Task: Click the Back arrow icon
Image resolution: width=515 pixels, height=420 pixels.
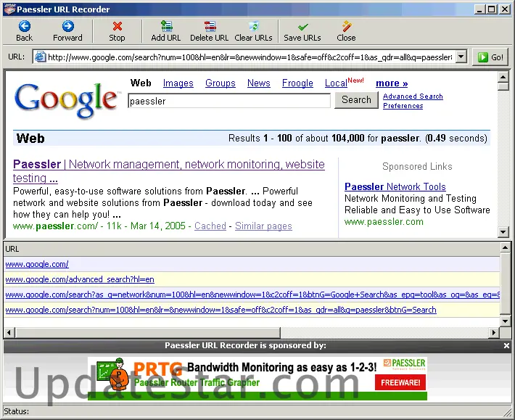Action: pyautogui.click(x=25, y=26)
